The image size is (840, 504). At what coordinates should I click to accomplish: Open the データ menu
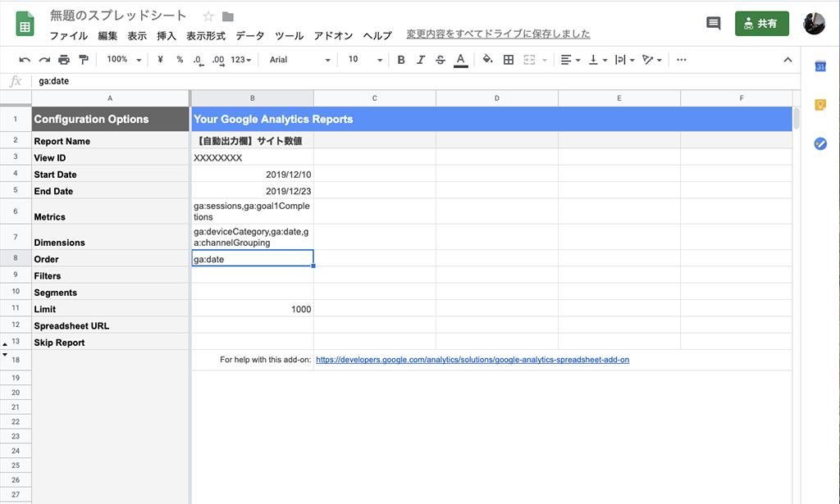[x=250, y=36]
